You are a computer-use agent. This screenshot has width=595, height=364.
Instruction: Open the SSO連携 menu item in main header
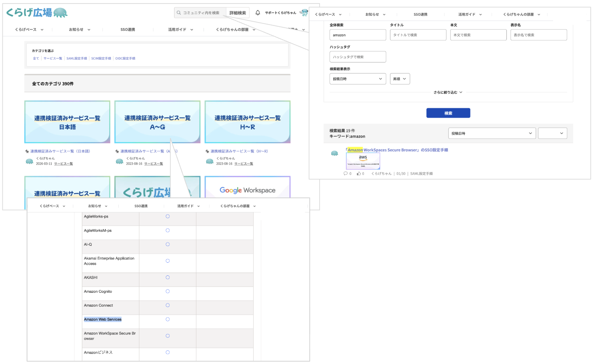tap(128, 29)
